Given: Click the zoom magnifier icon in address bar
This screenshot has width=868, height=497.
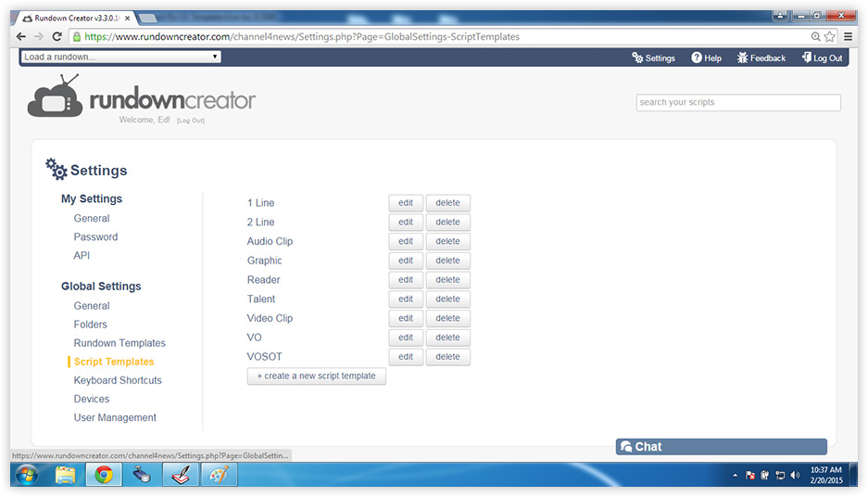Looking at the screenshot, I should (x=815, y=36).
